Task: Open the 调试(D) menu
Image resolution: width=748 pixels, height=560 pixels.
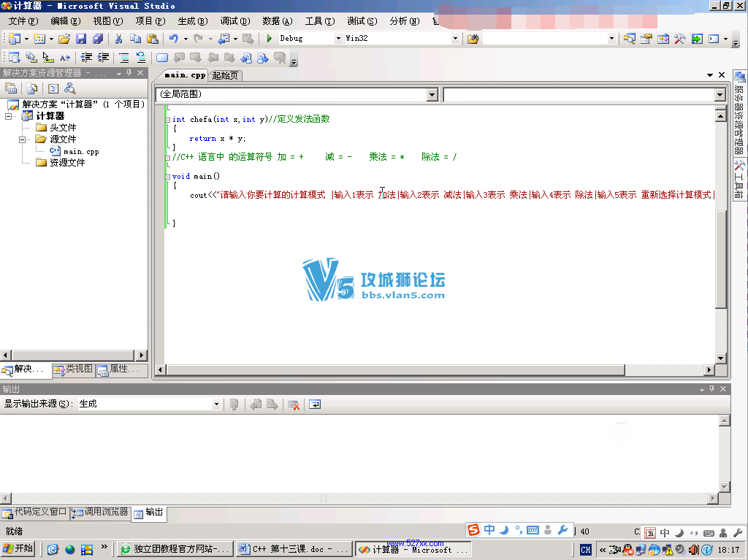Action: (x=235, y=21)
